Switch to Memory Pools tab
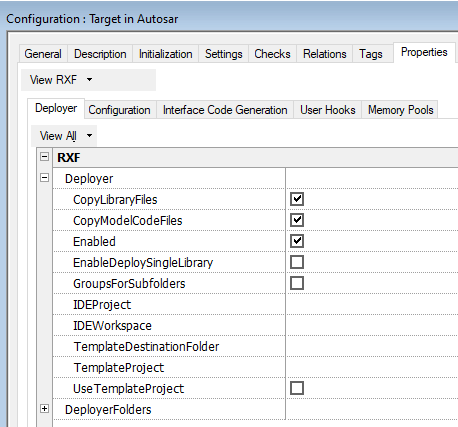The image size is (458, 427). (400, 110)
